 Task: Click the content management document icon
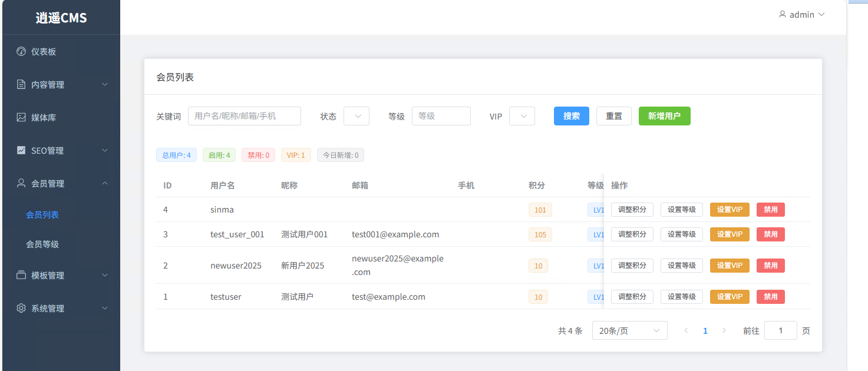pos(21,84)
